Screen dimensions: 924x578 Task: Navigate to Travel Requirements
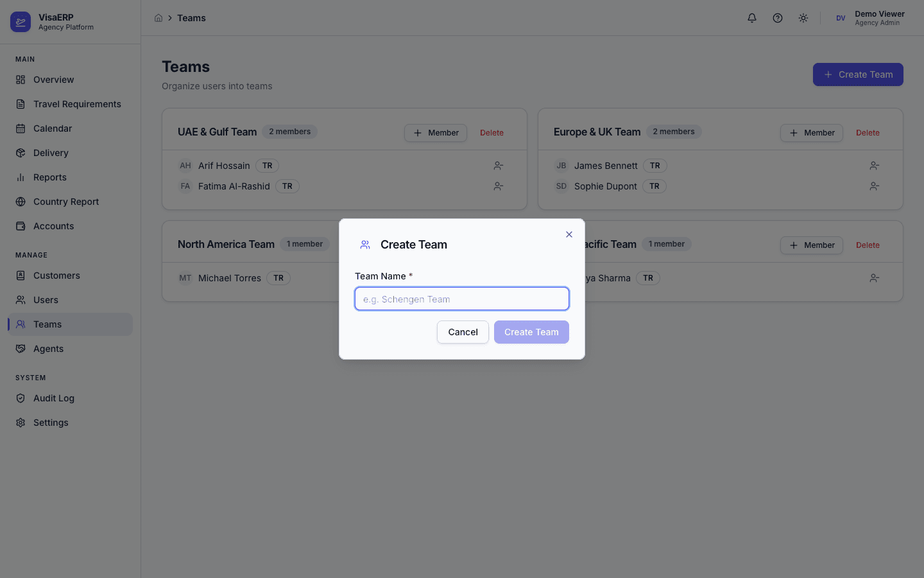click(x=77, y=103)
